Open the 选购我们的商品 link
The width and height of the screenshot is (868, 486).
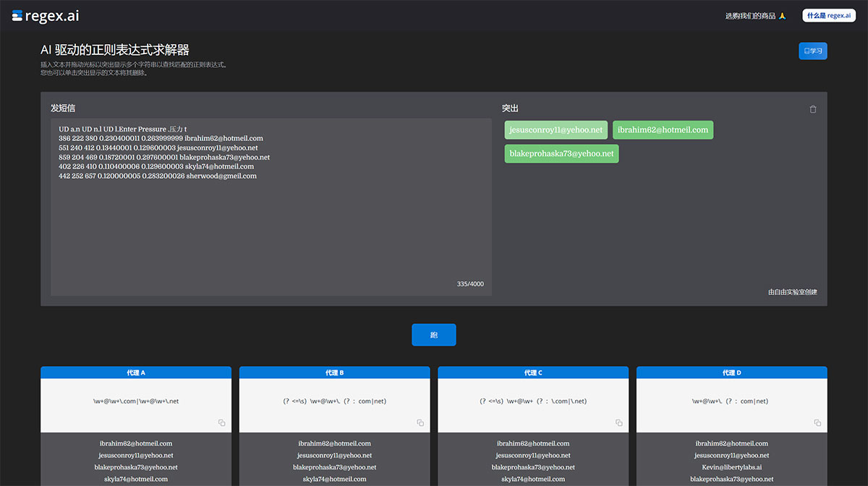[755, 16]
